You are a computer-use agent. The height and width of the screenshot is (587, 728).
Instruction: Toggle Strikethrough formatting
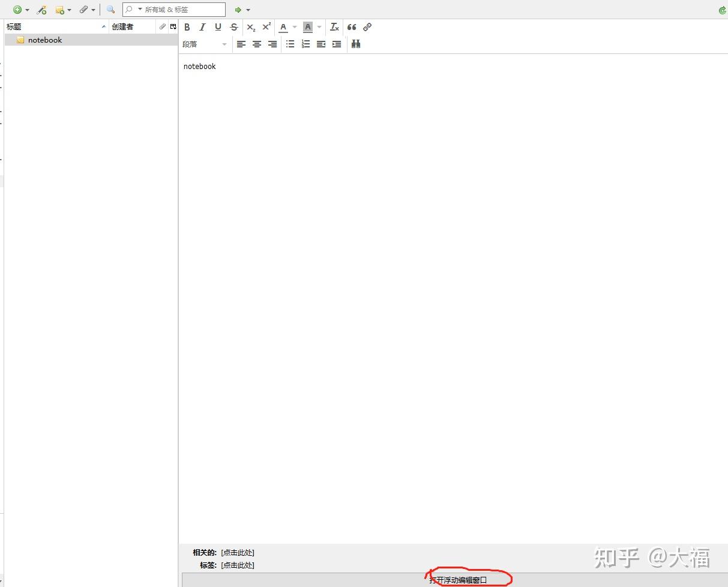coord(233,27)
